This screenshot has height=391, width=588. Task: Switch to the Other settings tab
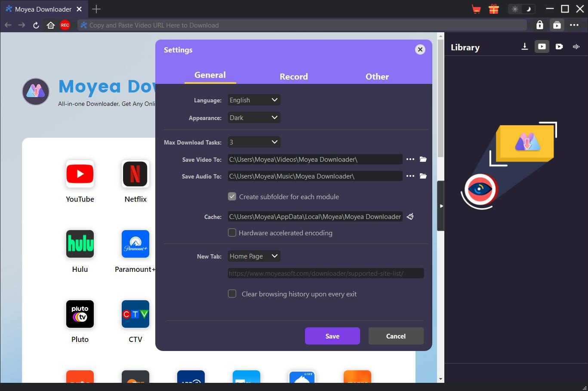point(377,77)
